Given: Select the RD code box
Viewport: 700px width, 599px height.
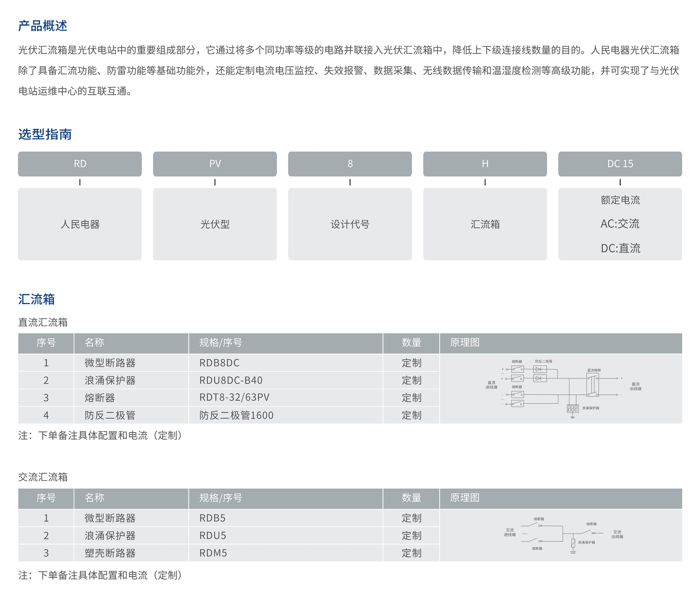Looking at the screenshot, I should pos(80,164).
